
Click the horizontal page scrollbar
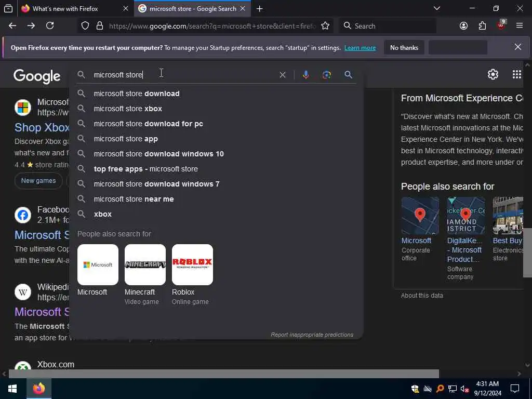(x=223, y=374)
